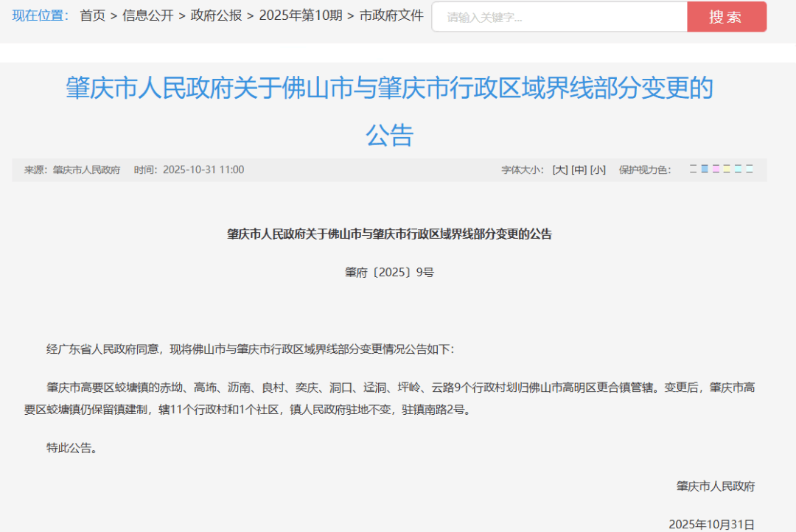The width and height of the screenshot is (796, 532).
Task: Click the publish time 2025-10-31 11:00
Action: (203, 170)
